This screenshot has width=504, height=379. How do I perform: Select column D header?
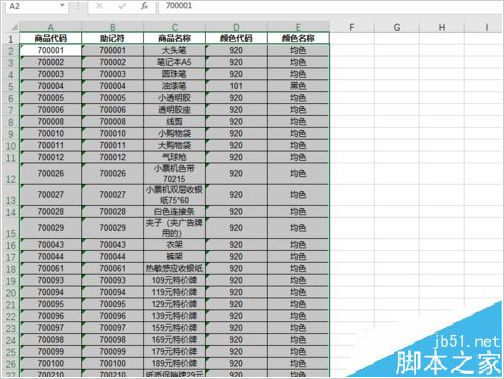pyautogui.click(x=236, y=27)
